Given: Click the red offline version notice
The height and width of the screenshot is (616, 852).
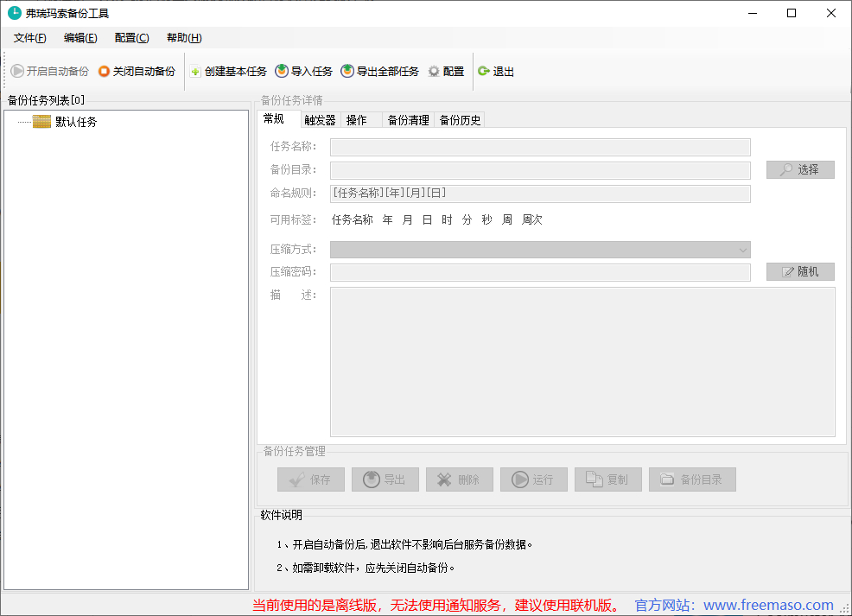Looking at the screenshot, I should tap(436, 605).
